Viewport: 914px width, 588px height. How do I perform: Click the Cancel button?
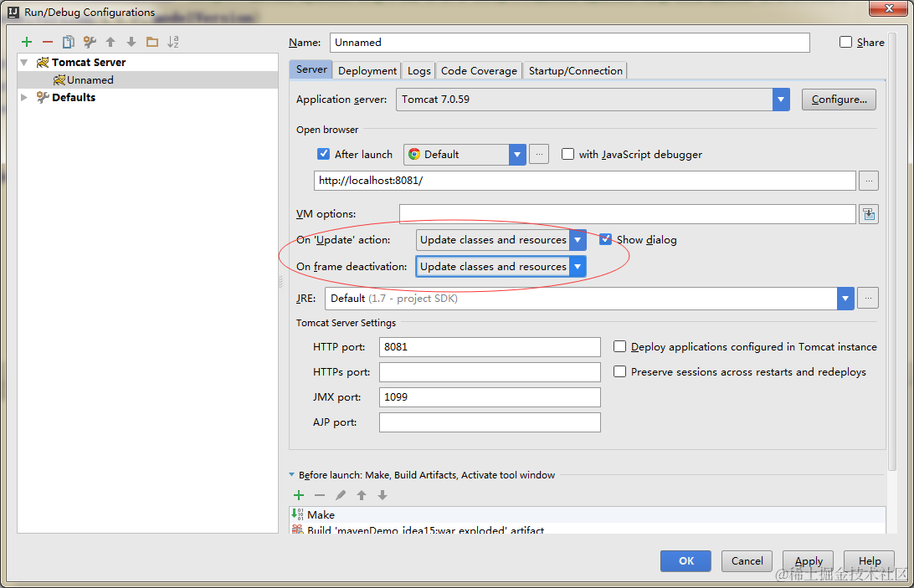[x=747, y=560]
